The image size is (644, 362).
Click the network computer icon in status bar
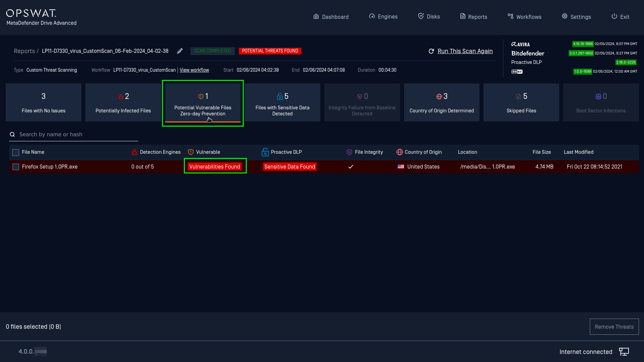click(624, 352)
